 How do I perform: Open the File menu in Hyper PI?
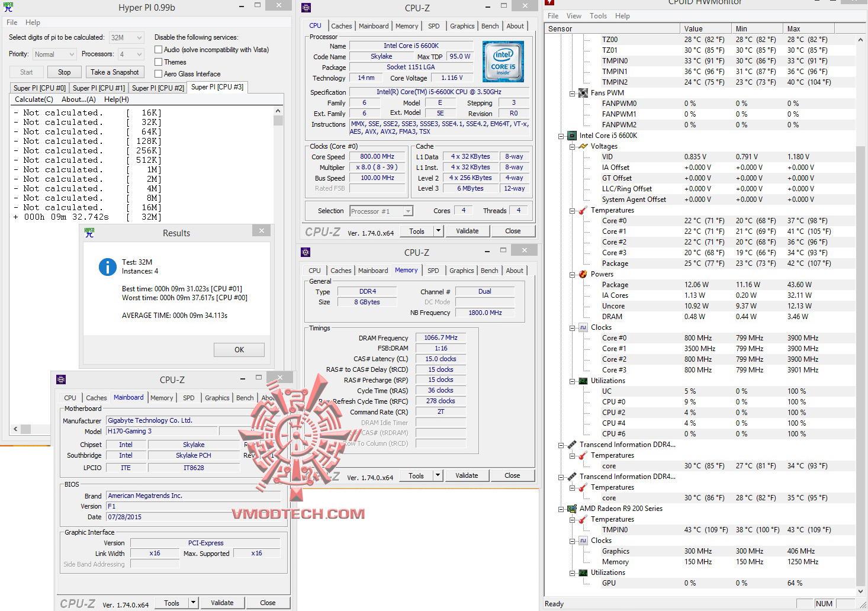pos(12,22)
